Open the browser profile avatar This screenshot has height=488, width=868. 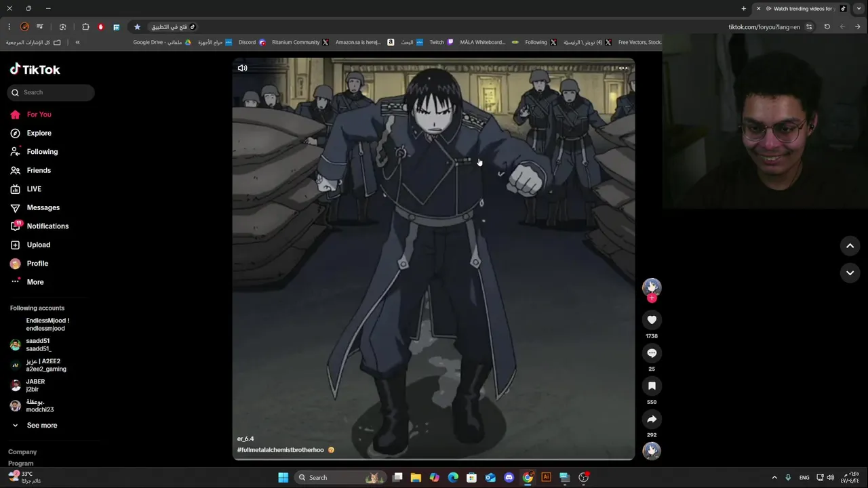(x=24, y=27)
